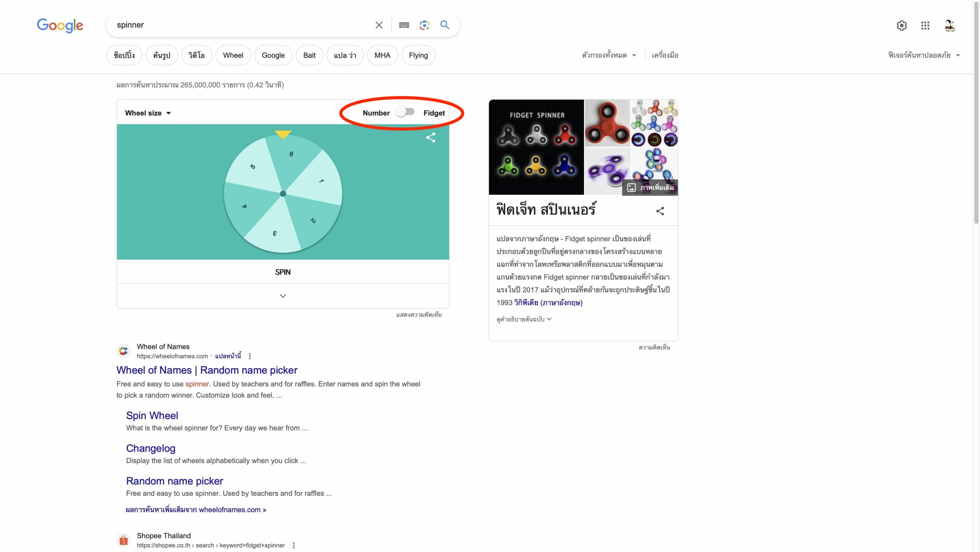Expand ดูคำอธิบายต้นฉบับ original description
Viewport: 980px width, 552px height.
(x=524, y=319)
